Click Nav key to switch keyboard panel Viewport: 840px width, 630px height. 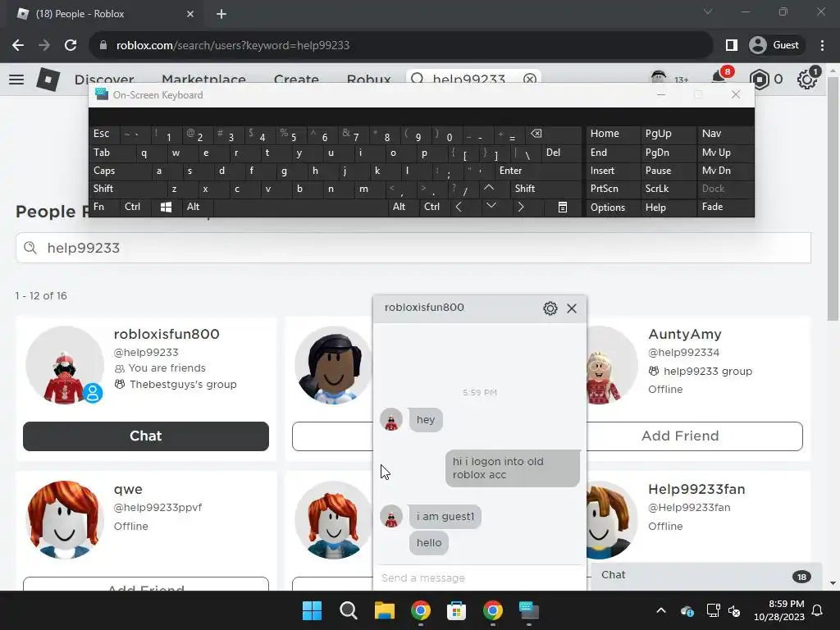click(724, 134)
